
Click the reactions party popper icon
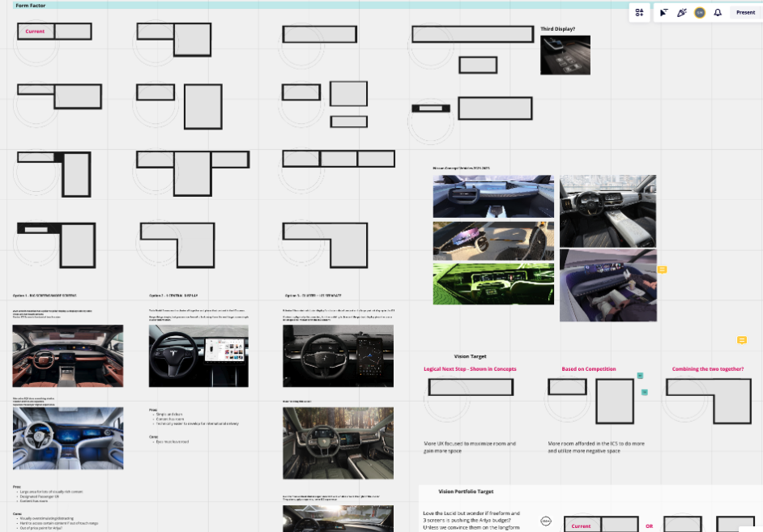tap(681, 13)
